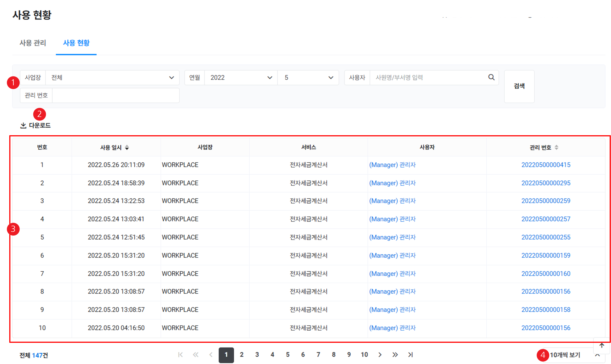Go to the first page icon
Image resolution: width=611 pixels, height=364 pixels.
pyautogui.click(x=181, y=355)
